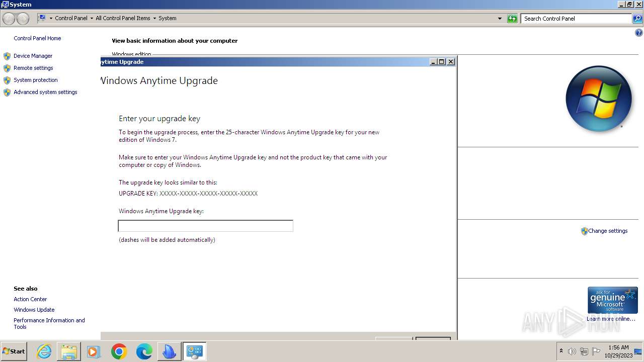Click the shield icon beside Remote settings

click(7, 68)
